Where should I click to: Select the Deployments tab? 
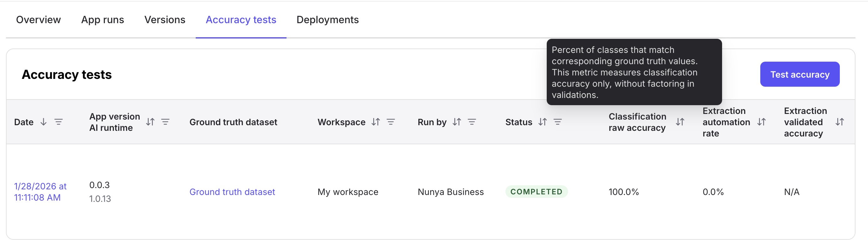coord(327,20)
